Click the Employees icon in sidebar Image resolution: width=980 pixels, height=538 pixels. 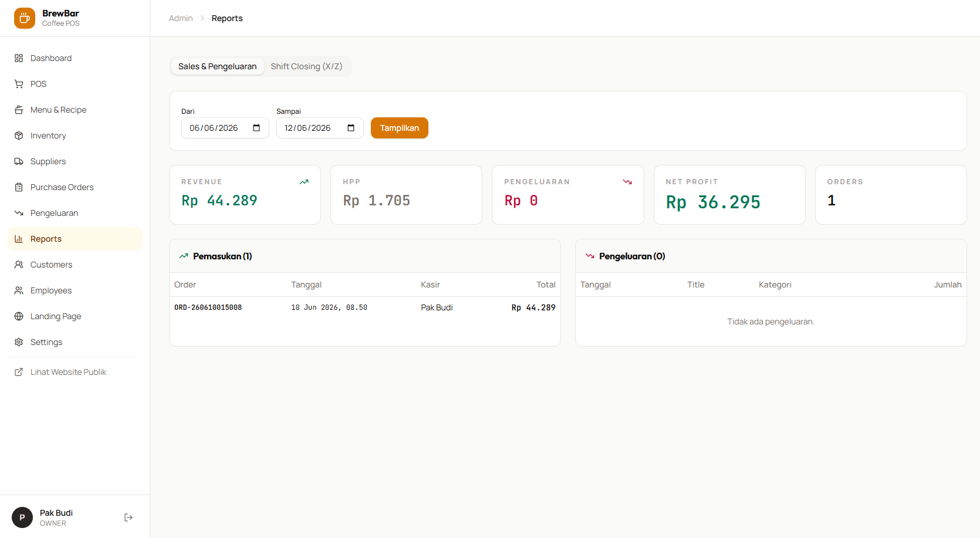point(19,290)
